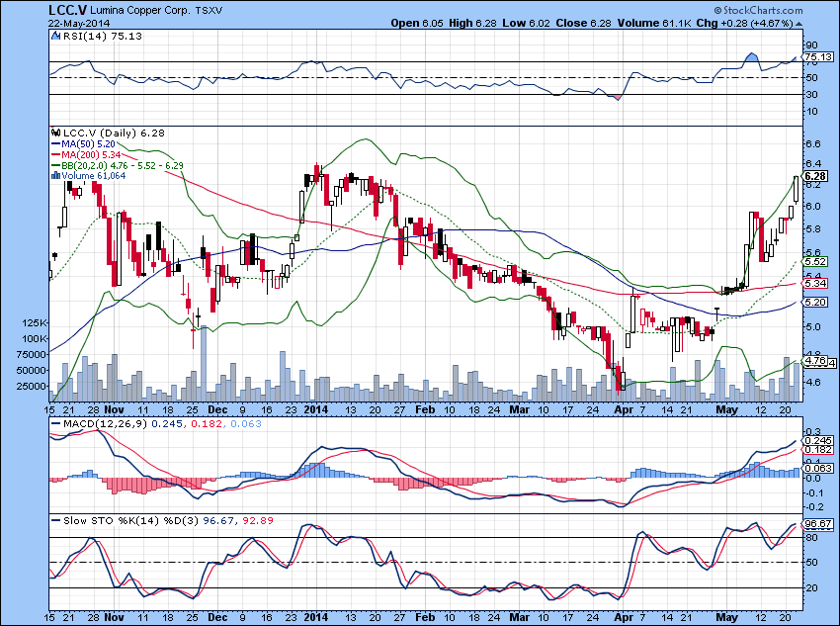Viewport: 840px width, 626px height.
Task: Click the 5.52 middle Bollinger band tag
Action: (815, 261)
